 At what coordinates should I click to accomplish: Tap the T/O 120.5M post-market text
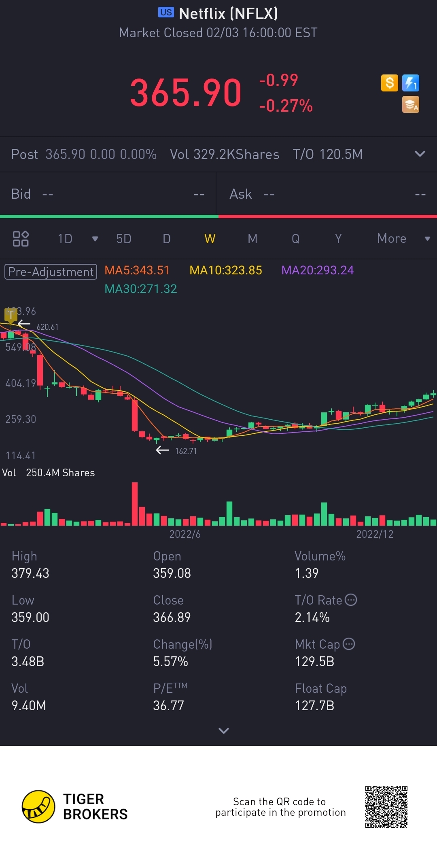click(x=328, y=154)
